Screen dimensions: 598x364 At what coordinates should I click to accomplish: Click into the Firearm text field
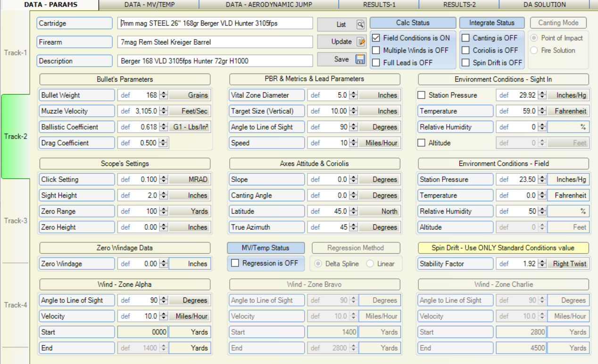215,42
